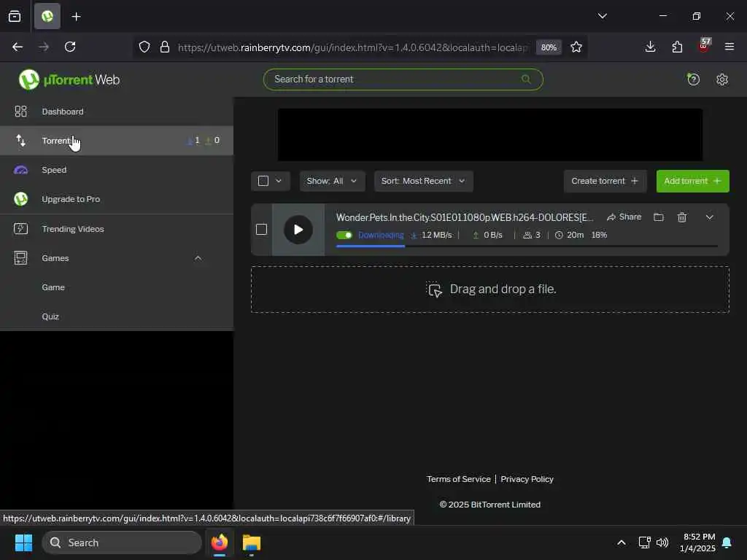This screenshot has height=560, width=747.
Task: Open the list all tabs chevron
Action: [602, 16]
